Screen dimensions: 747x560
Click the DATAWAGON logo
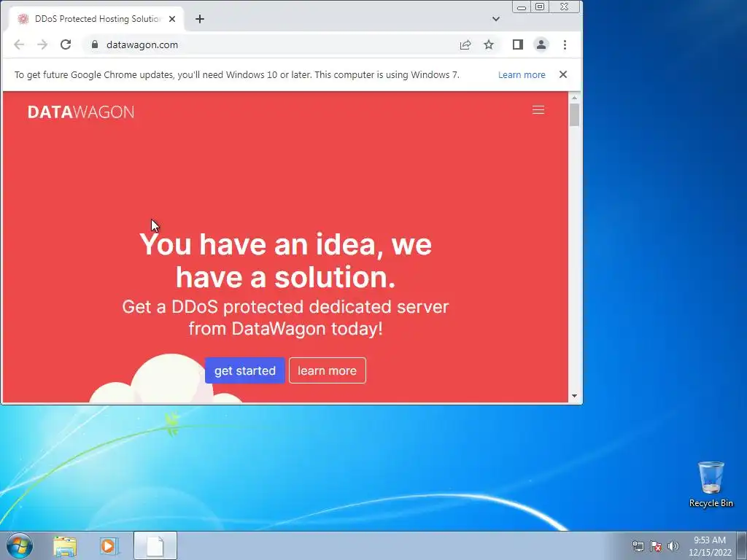coord(81,112)
